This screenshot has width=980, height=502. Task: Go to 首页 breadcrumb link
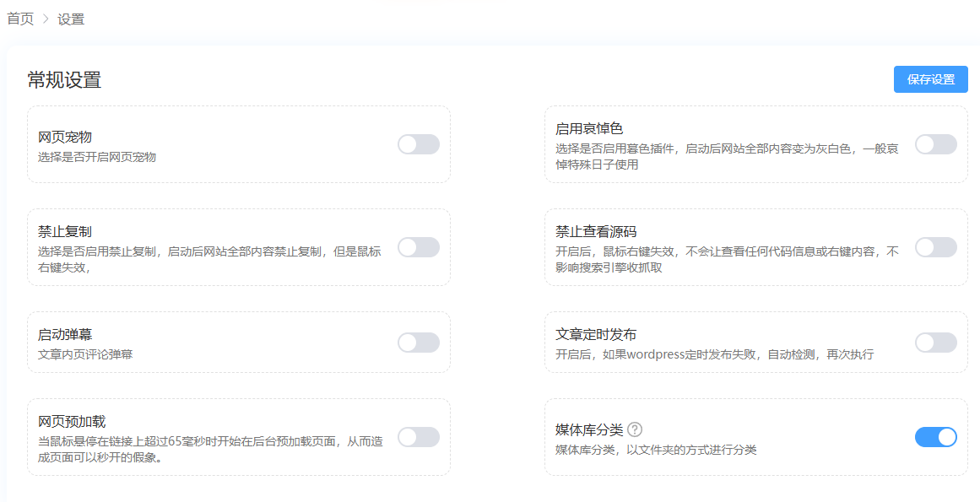[20, 19]
